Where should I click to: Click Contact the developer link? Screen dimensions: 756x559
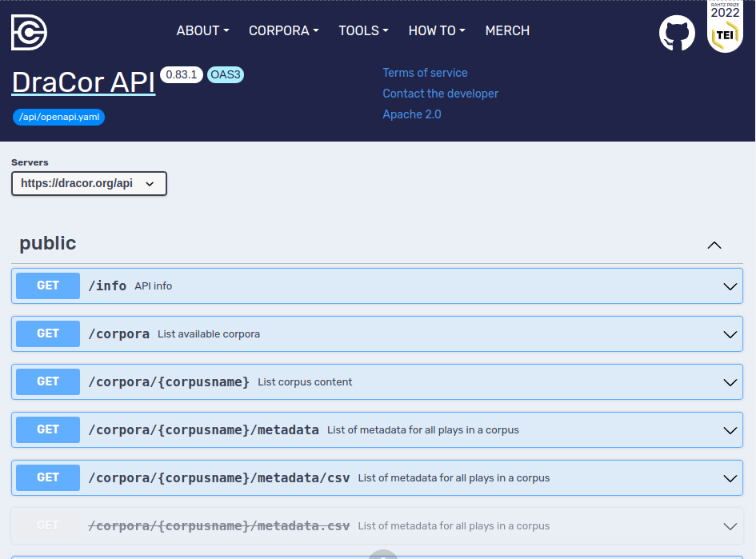(440, 94)
